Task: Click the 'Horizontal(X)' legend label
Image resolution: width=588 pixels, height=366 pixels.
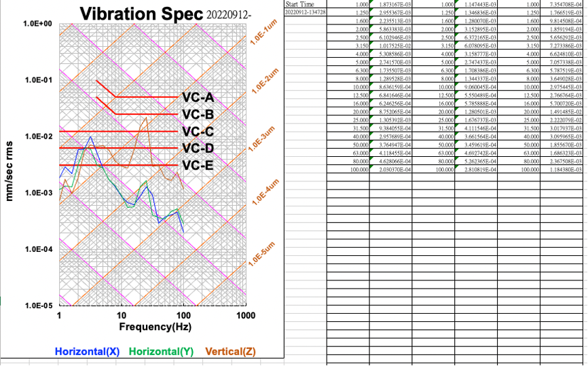Action: (87, 351)
